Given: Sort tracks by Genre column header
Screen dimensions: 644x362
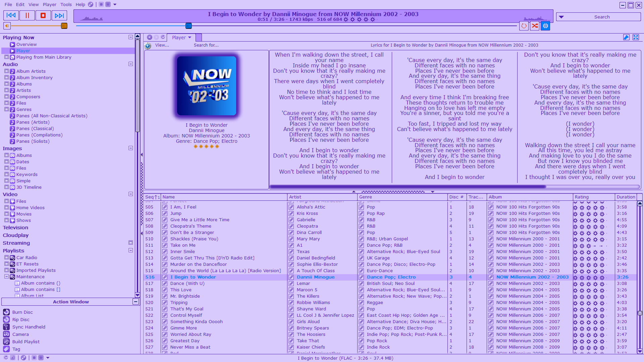Looking at the screenshot, I should (402, 197).
